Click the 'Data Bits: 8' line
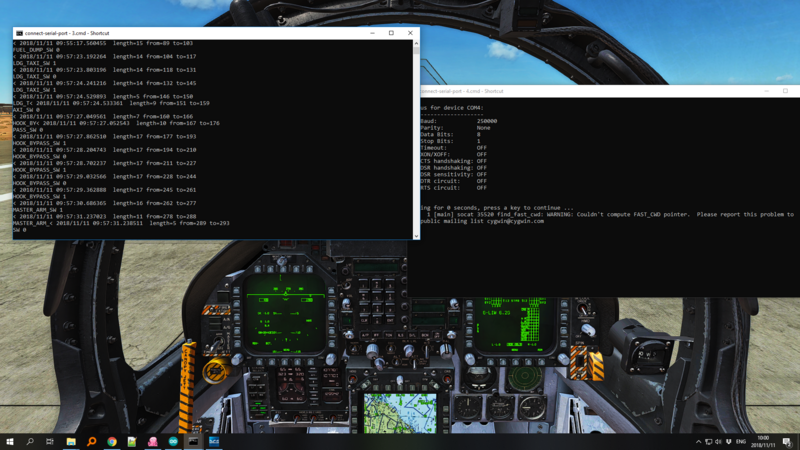Screen dimensions: 800x450 tap(451, 134)
